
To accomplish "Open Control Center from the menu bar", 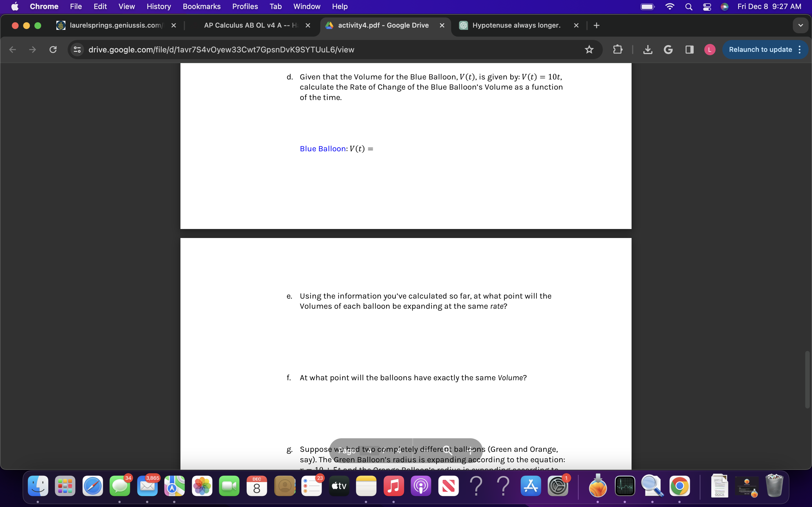I will pos(707,6).
